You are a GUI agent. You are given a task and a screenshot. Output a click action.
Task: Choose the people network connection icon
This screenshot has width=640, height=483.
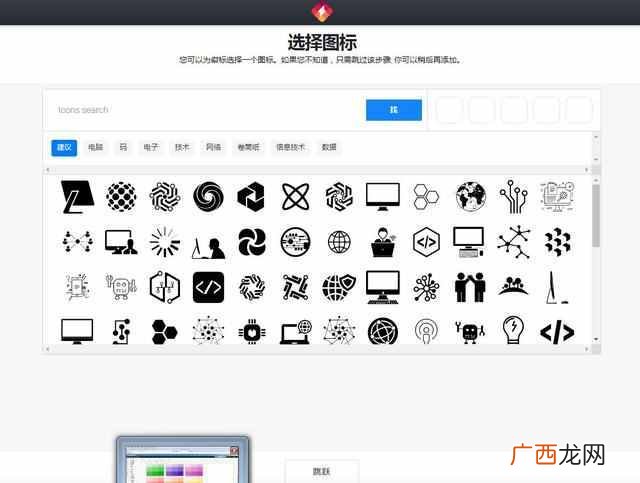point(77,242)
